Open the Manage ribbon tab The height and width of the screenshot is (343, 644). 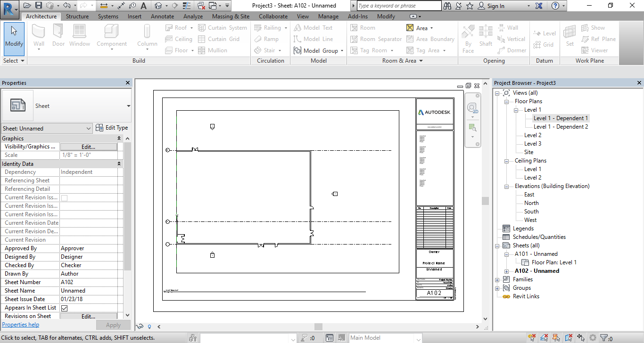click(x=328, y=16)
